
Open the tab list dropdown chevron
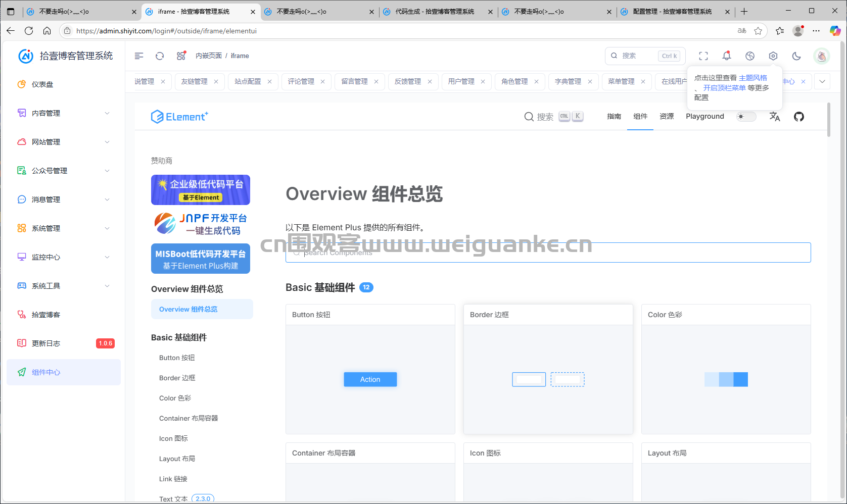click(x=822, y=81)
